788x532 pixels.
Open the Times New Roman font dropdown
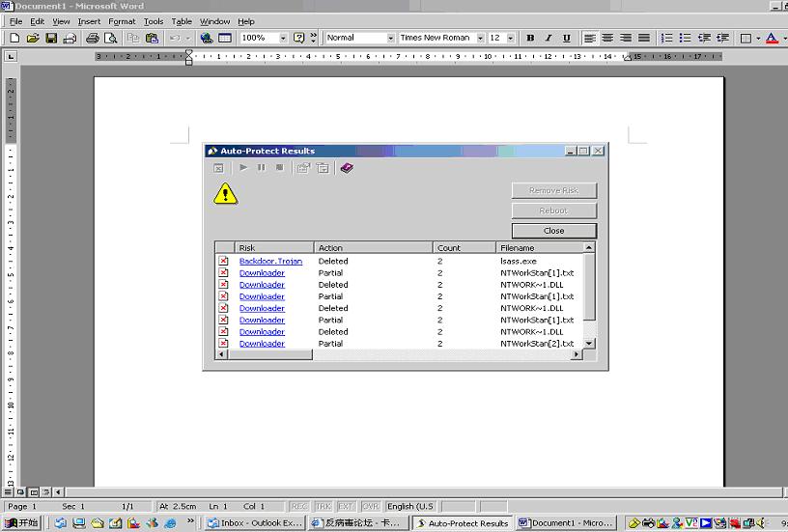click(x=480, y=39)
